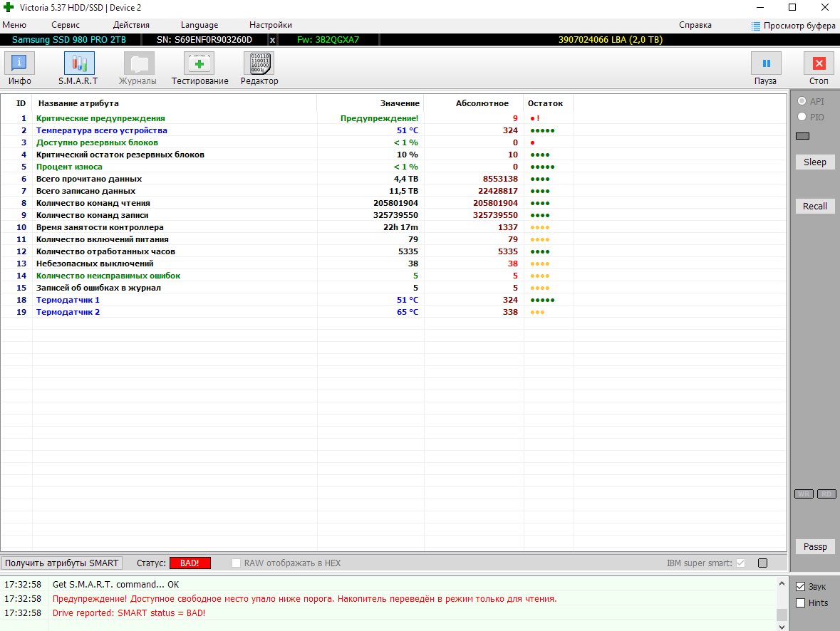
Task: Click the Samsung SSD 980 PRO 2TB label
Action: (69, 40)
